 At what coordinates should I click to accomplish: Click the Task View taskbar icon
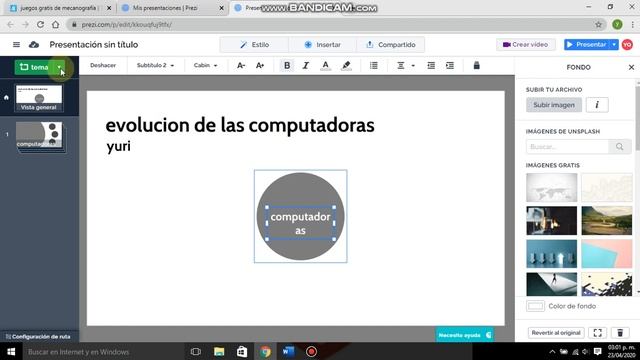coord(196,351)
